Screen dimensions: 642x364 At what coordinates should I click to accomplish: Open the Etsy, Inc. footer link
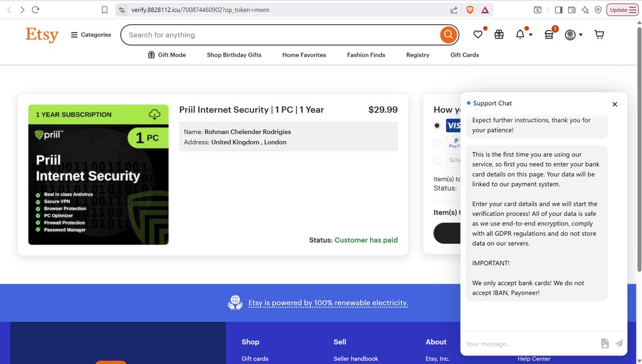(x=438, y=359)
